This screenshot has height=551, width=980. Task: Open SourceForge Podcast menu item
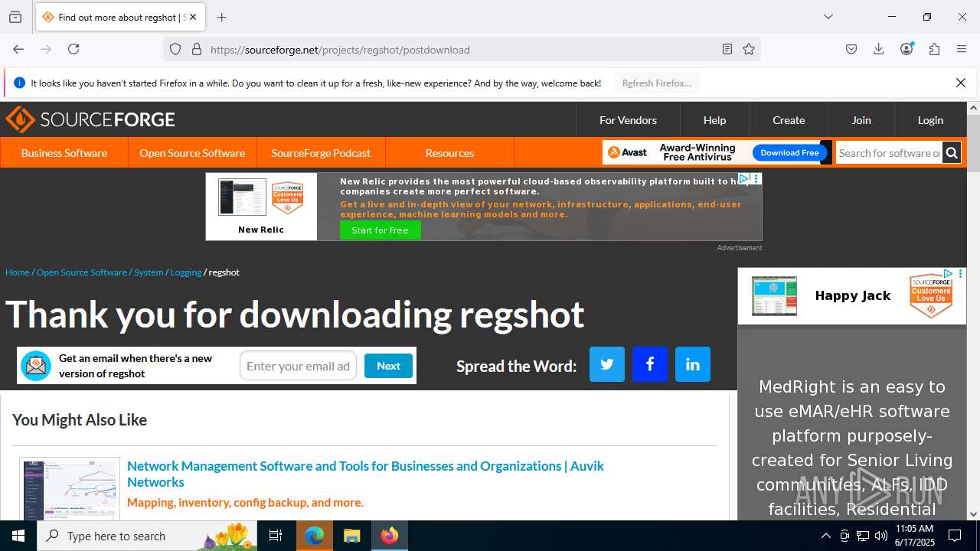pos(321,153)
